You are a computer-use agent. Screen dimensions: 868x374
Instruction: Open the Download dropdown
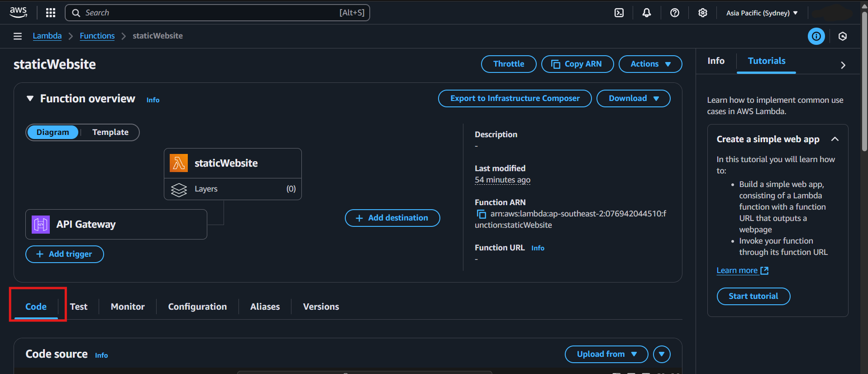(633, 98)
